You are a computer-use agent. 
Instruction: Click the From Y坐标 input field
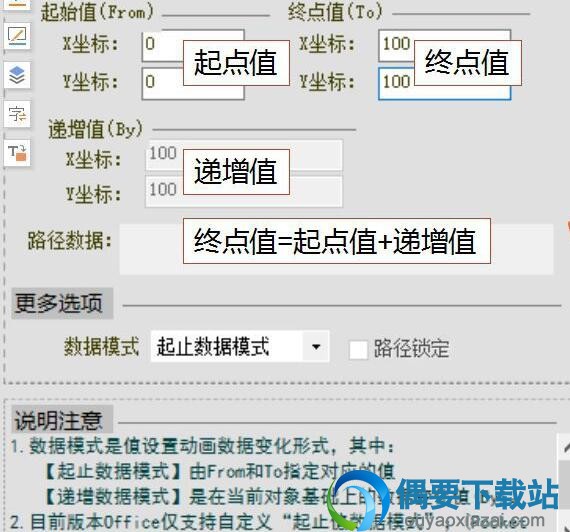coord(193,83)
